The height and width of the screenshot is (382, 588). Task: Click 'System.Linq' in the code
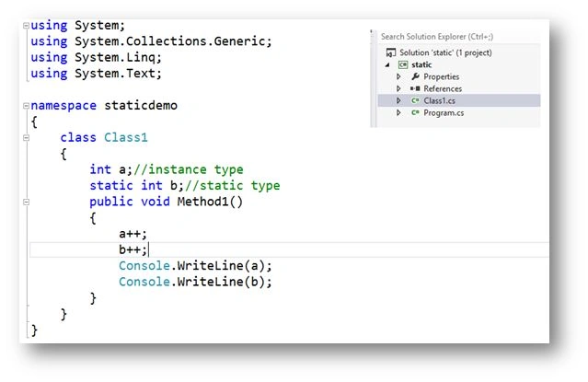tap(116, 57)
